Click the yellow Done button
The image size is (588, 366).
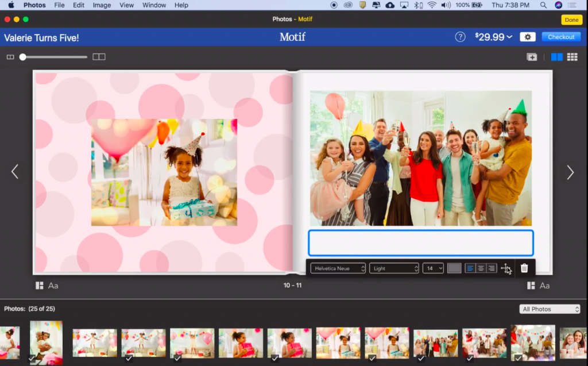coord(571,20)
